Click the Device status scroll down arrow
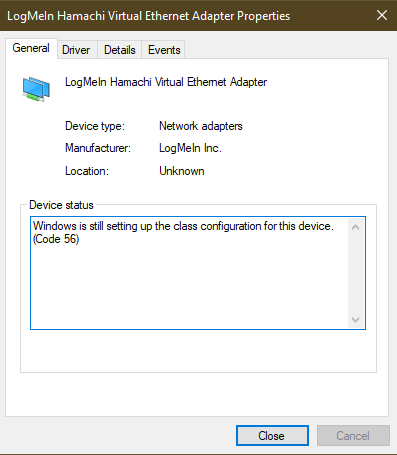 coord(355,320)
